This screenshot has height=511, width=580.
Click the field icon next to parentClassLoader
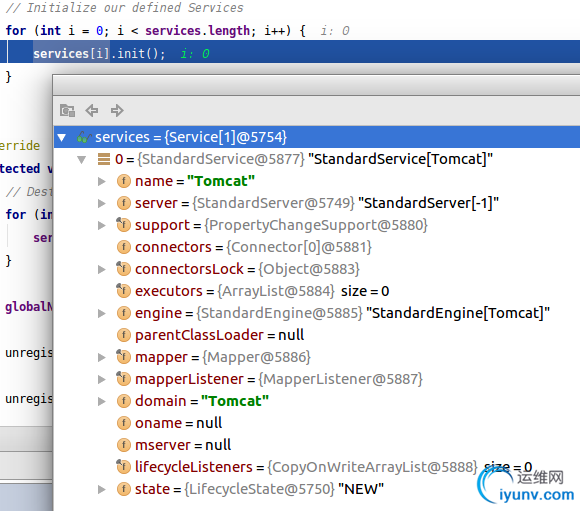124,335
